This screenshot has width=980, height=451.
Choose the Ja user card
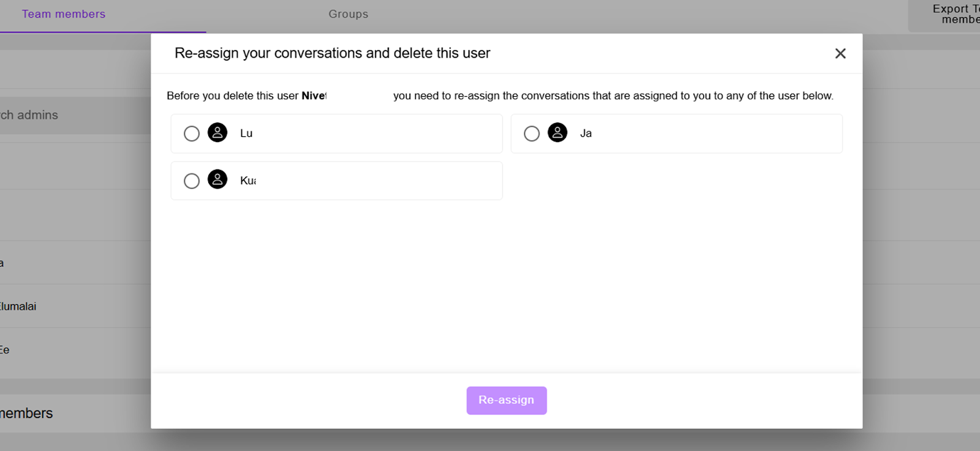[x=676, y=133]
